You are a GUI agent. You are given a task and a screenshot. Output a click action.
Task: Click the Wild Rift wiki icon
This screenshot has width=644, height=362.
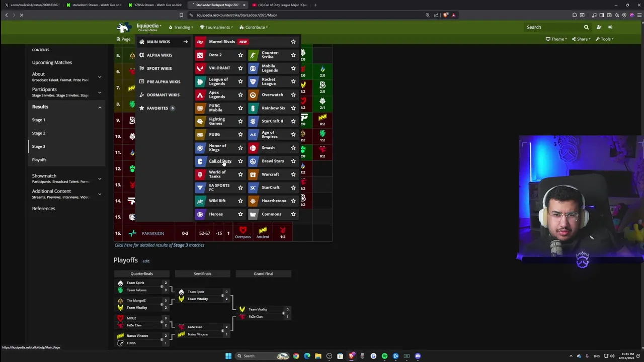[x=200, y=201]
